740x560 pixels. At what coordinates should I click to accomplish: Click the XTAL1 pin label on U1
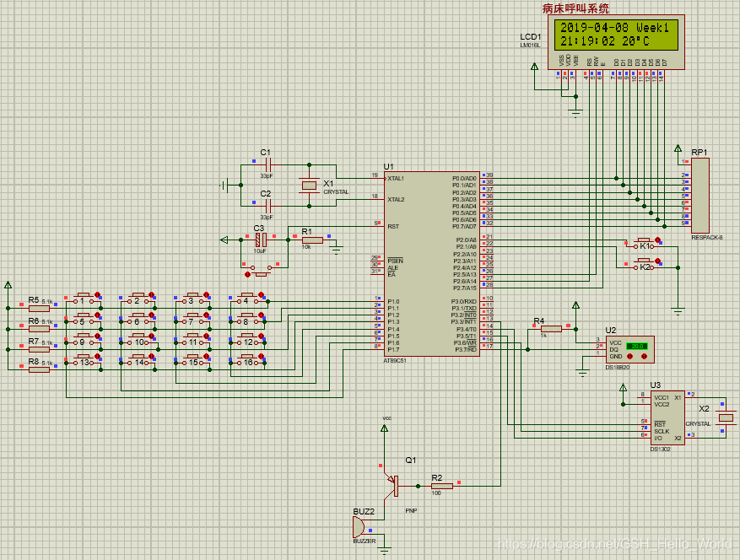pos(396,178)
